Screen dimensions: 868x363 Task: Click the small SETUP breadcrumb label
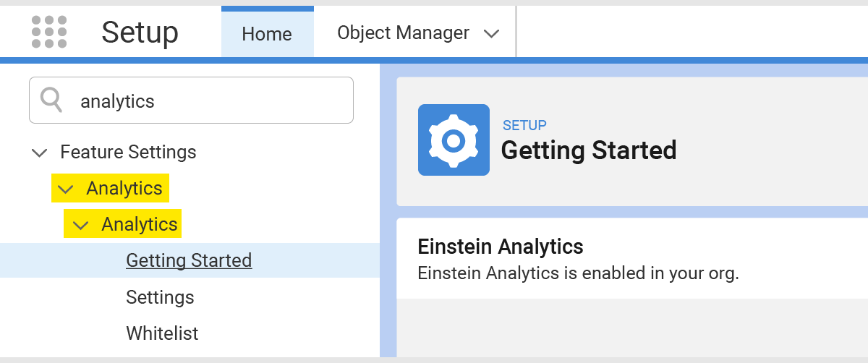pyautogui.click(x=524, y=125)
